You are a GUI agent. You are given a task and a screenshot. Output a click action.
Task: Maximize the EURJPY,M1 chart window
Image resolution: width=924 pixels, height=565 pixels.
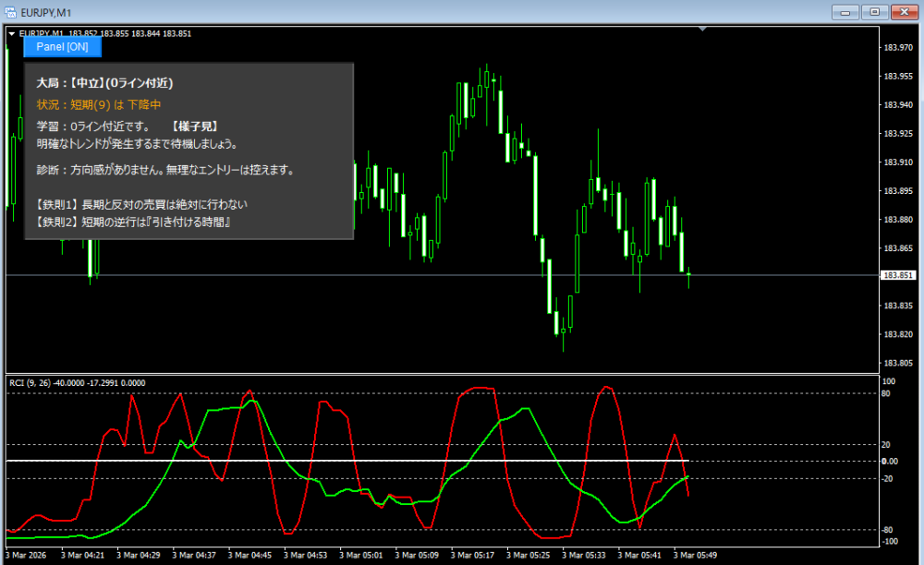pos(873,11)
